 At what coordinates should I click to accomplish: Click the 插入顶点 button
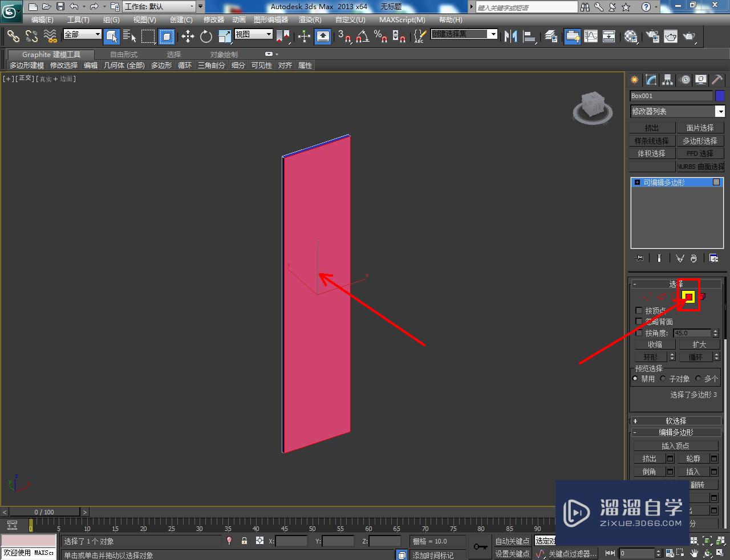tap(676, 446)
